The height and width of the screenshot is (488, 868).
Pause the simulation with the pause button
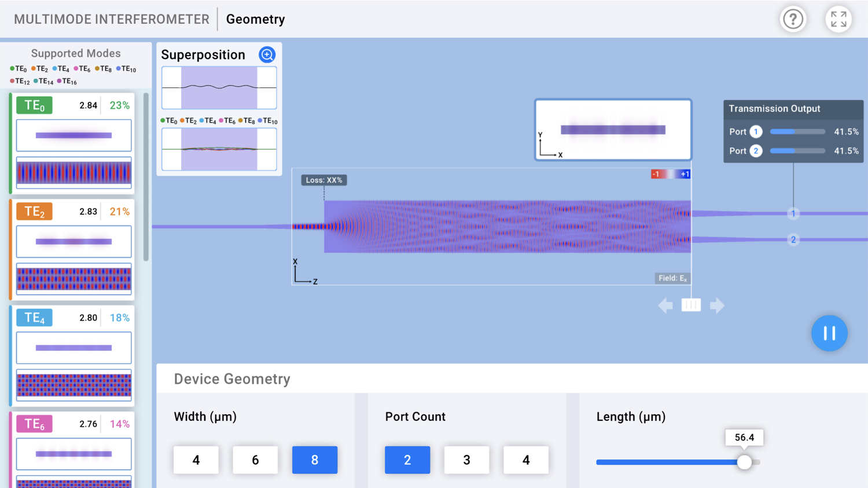[829, 333]
